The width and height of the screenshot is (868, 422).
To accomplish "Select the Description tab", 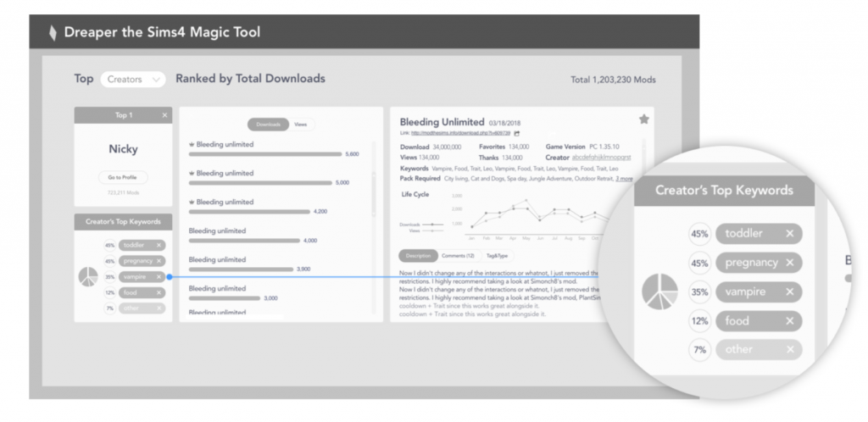I will [x=418, y=256].
